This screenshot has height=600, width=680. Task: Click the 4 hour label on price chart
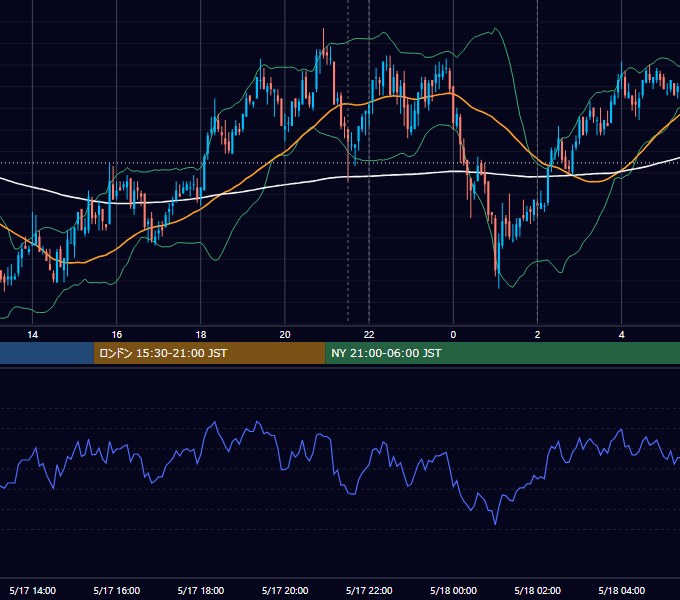(621, 334)
